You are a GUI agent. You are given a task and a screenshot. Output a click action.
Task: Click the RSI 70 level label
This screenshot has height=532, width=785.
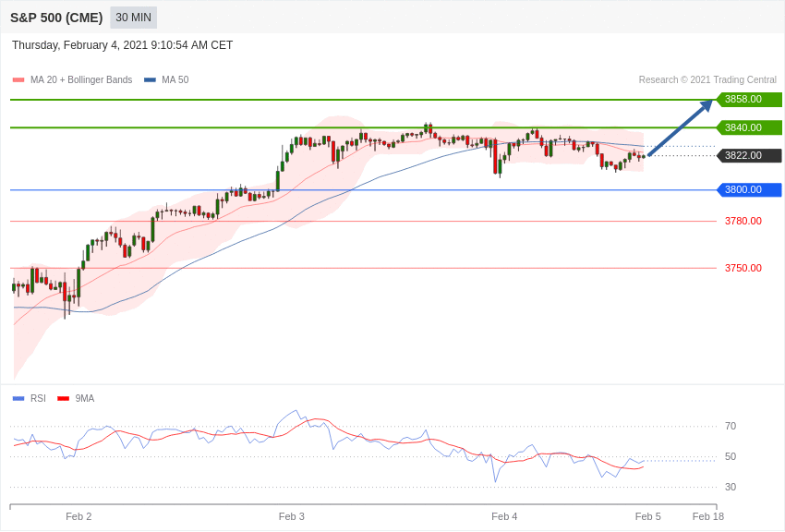click(x=731, y=427)
